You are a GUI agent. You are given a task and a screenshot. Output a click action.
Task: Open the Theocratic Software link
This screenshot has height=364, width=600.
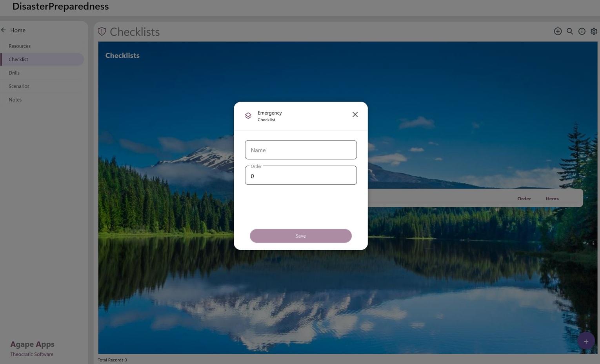pos(32,354)
